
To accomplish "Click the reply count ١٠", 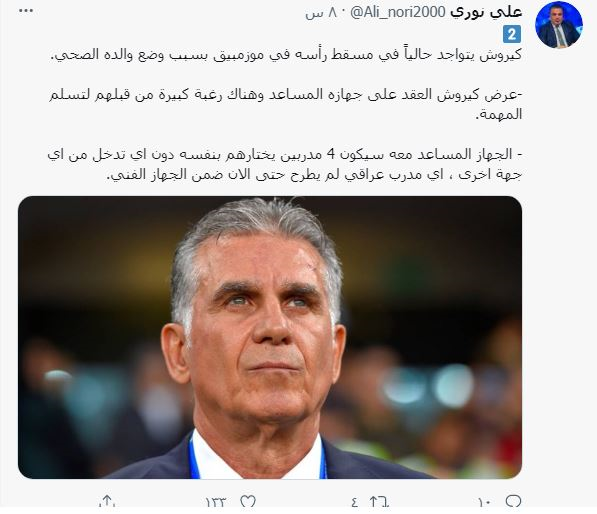I will [x=485, y=503].
